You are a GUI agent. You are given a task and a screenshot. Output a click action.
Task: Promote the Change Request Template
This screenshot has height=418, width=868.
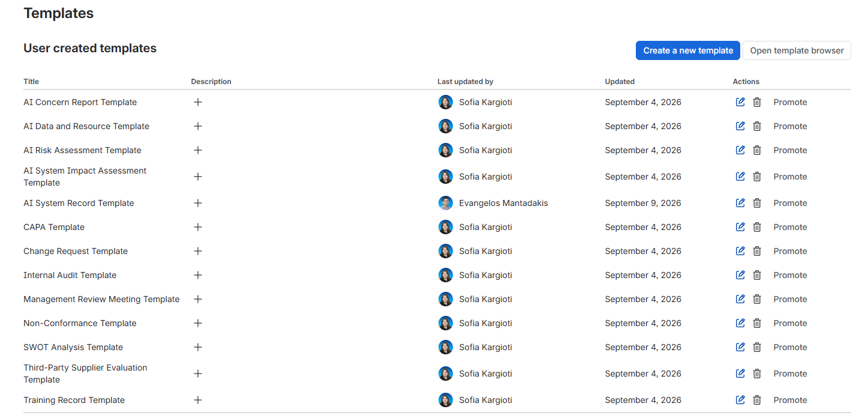[x=790, y=251]
